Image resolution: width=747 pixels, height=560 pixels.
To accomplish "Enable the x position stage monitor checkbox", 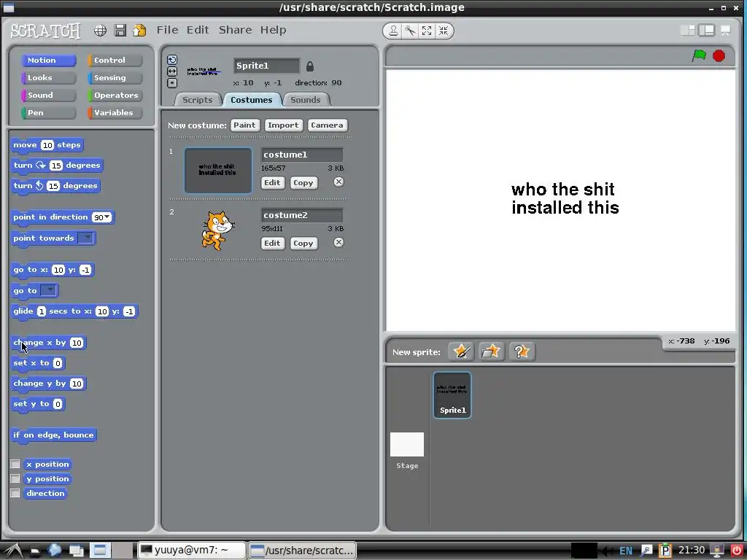I will pyautogui.click(x=15, y=464).
